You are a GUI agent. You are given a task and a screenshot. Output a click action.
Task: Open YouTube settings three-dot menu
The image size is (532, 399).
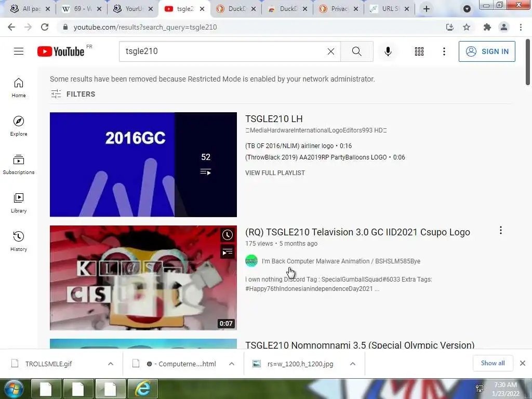click(x=444, y=51)
